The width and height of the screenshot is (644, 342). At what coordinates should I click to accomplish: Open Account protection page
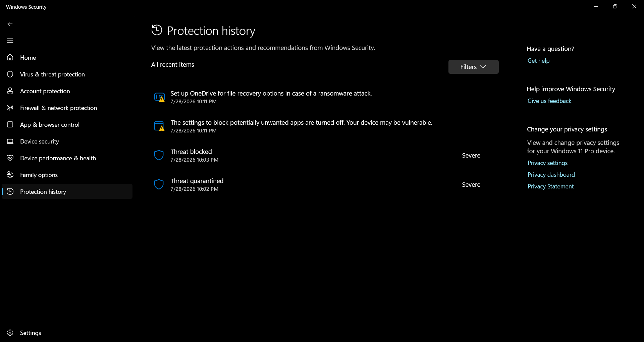[x=67, y=91]
